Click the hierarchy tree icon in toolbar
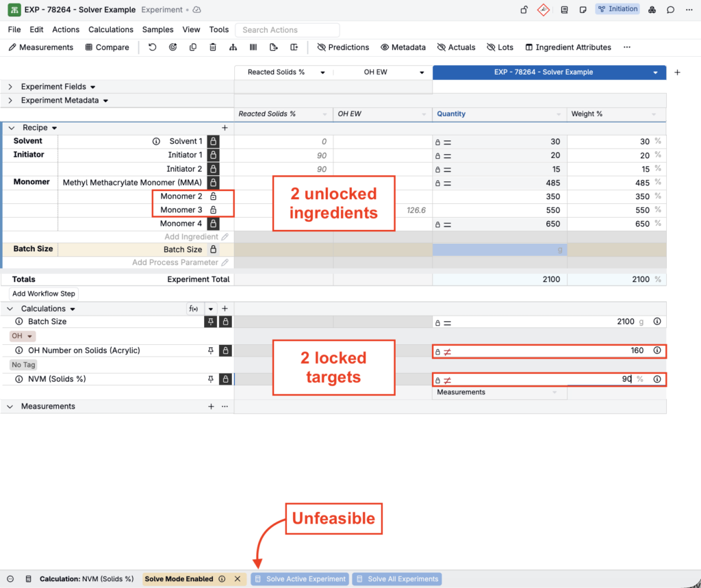Image resolution: width=701 pixels, height=588 pixels. [x=233, y=47]
